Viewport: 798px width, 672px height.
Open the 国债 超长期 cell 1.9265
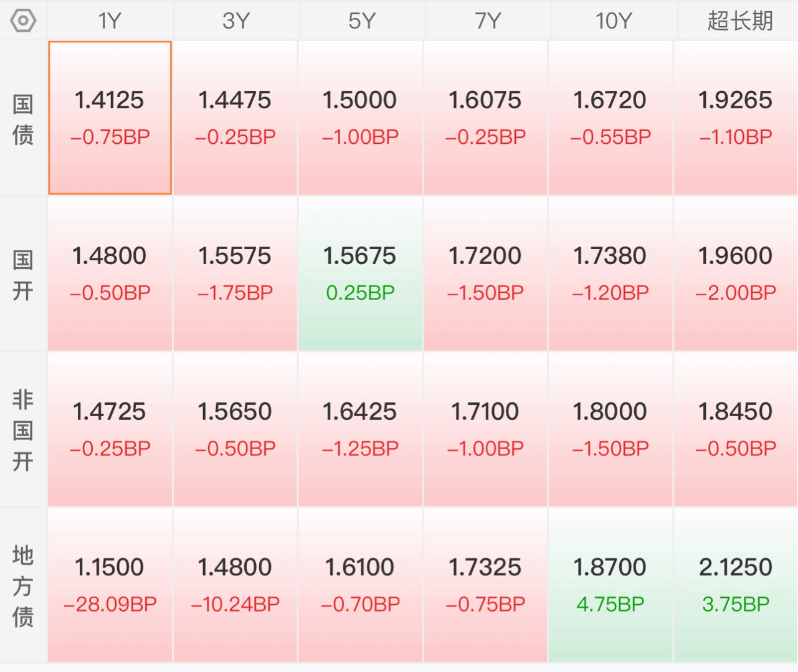pos(736,118)
